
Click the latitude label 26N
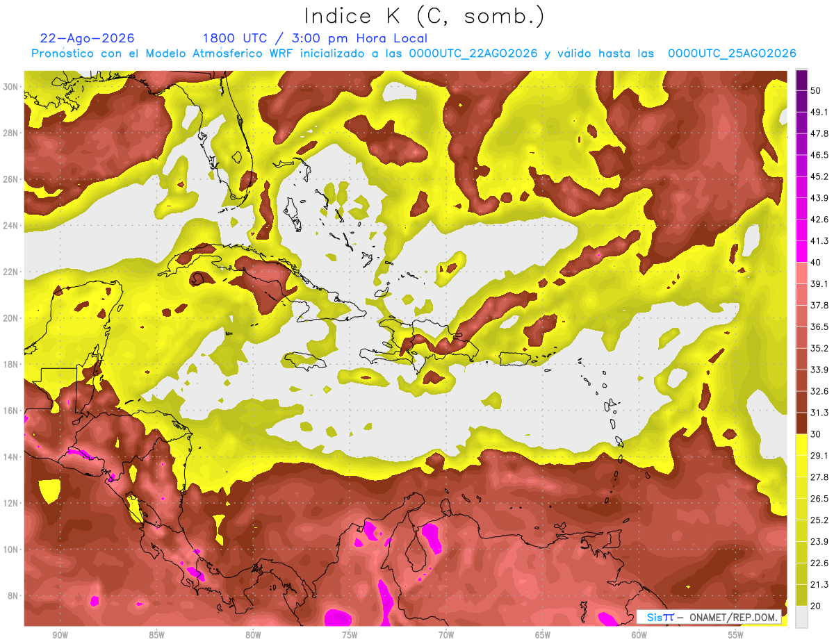[11, 179]
